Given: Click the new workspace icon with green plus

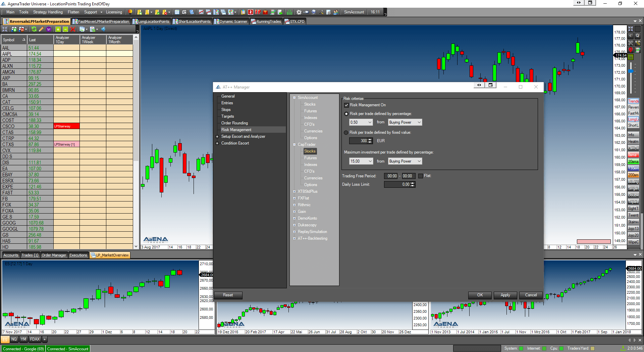Looking at the screenshot, I should (140, 12).
